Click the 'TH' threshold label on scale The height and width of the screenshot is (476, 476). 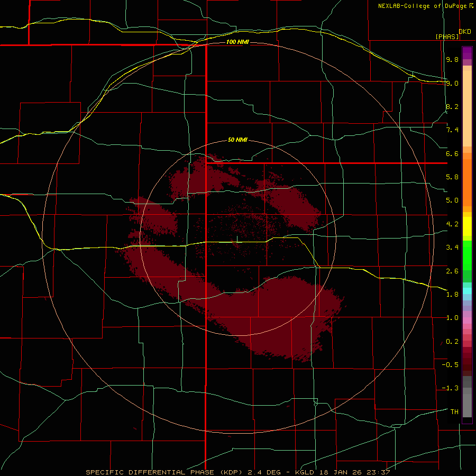click(x=454, y=412)
